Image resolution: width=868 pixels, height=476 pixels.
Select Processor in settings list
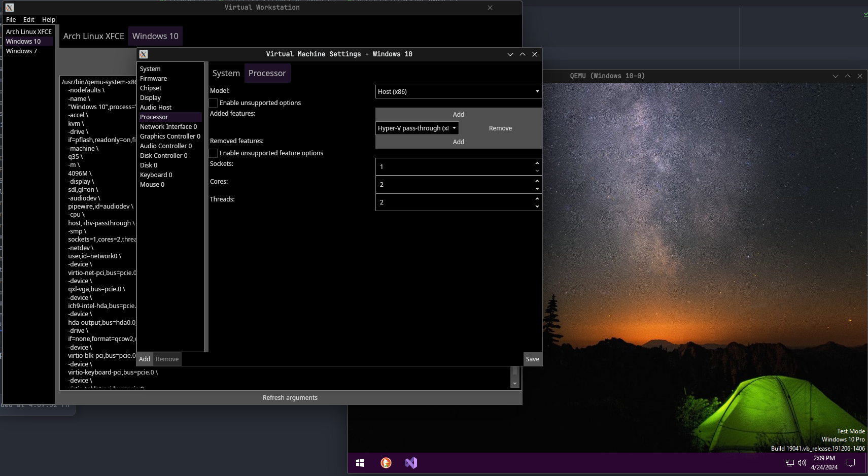pyautogui.click(x=170, y=117)
